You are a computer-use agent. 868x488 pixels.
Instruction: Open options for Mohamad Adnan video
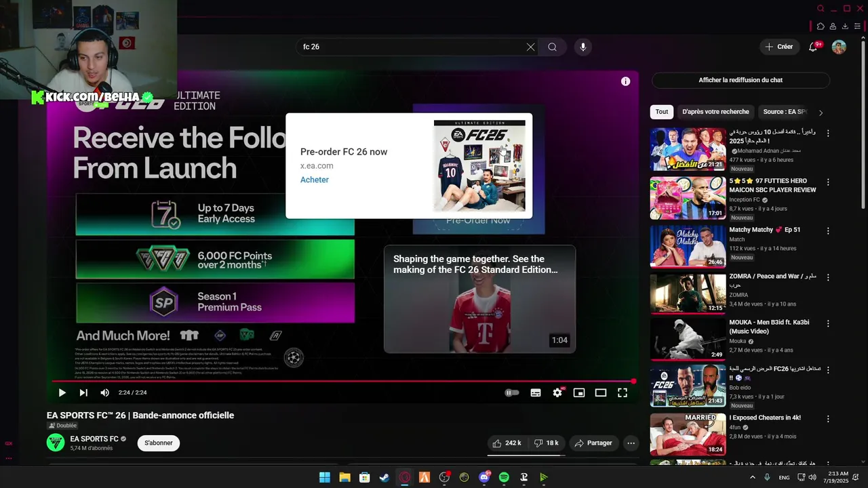click(828, 134)
